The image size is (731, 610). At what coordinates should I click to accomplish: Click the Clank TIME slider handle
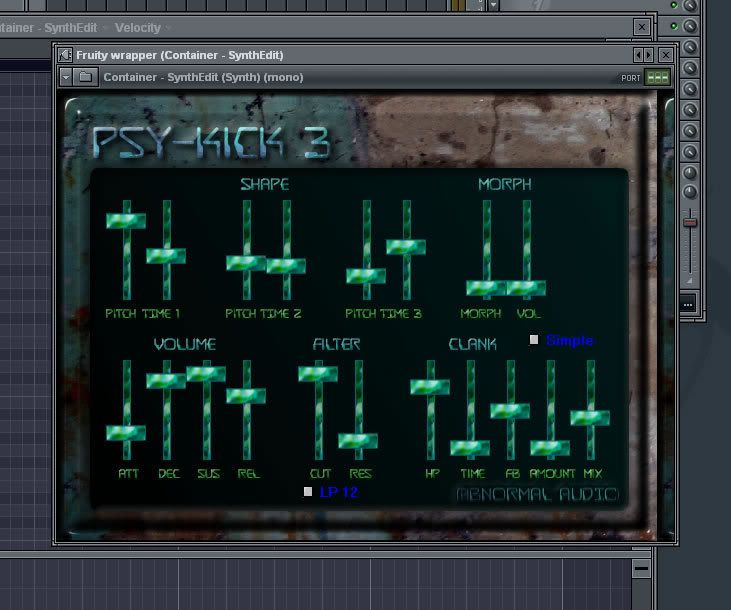[470, 448]
